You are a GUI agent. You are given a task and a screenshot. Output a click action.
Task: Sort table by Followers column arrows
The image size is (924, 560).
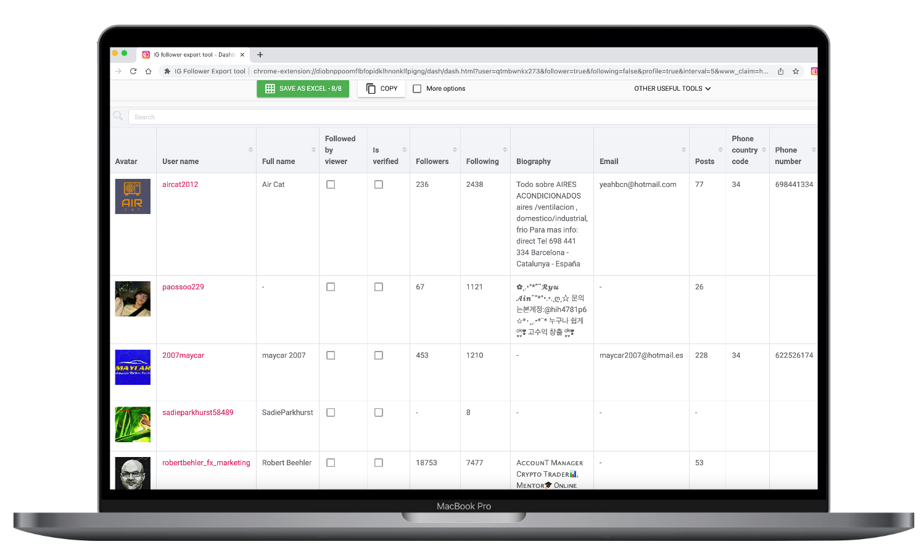(x=455, y=150)
